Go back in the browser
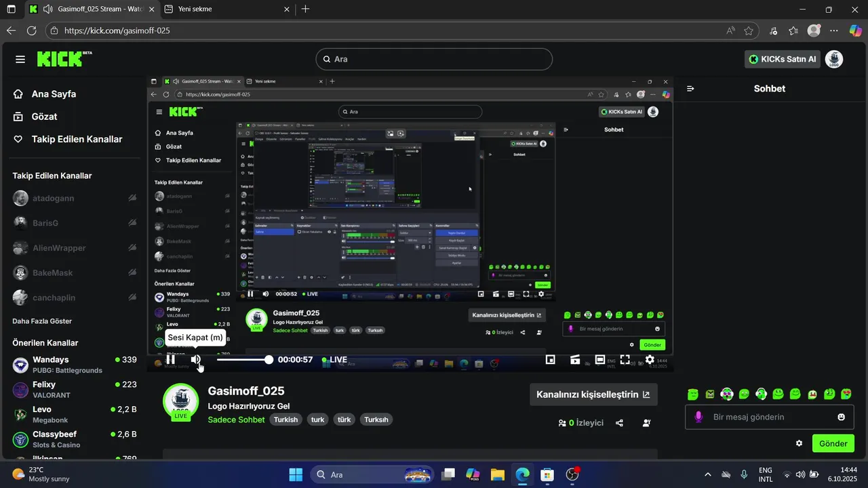The width and height of the screenshot is (868, 488). click(11, 30)
